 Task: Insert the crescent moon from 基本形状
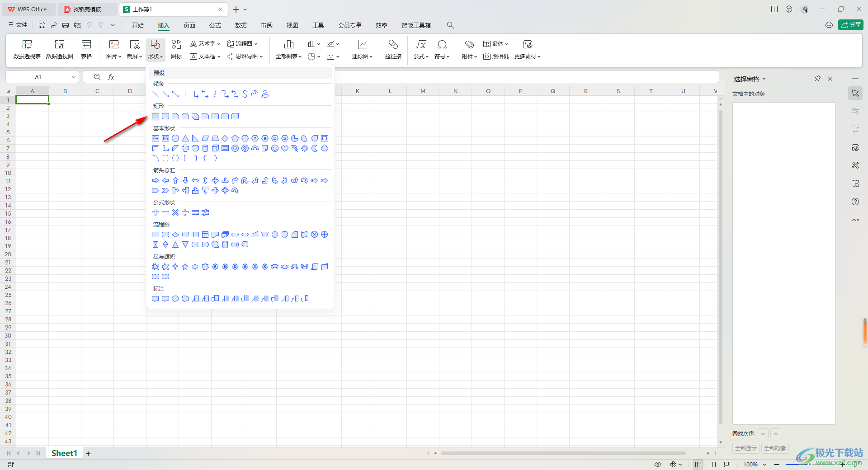click(x=315, y=148)
